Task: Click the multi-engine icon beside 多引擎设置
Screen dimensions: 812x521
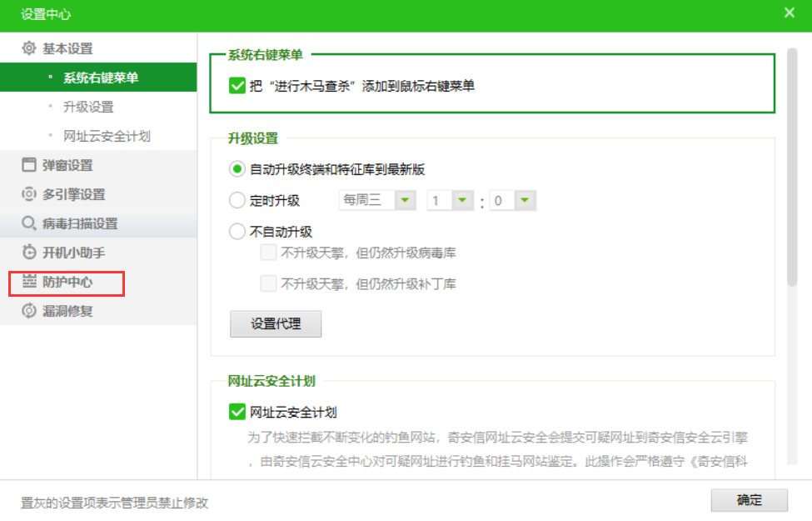Action: [x=29, y=194]
